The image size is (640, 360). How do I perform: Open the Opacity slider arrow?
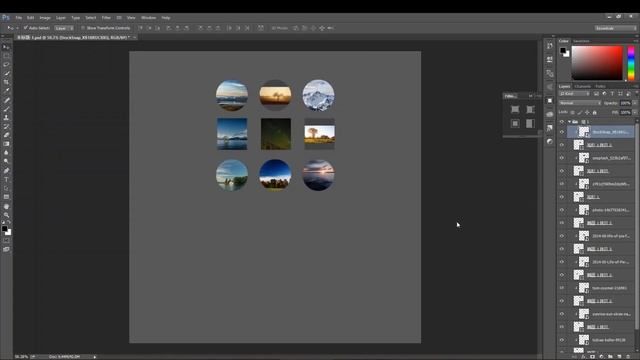pyautogui.click(x=634, y=103)
